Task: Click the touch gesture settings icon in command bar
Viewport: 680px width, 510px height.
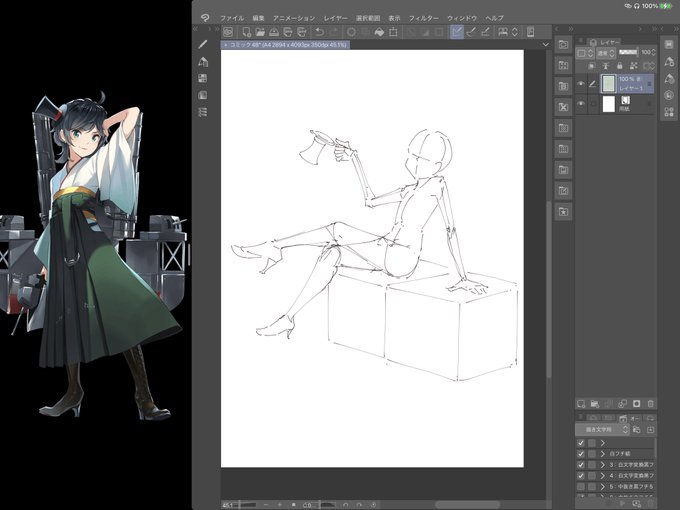Action: click(x=503, y=32)
